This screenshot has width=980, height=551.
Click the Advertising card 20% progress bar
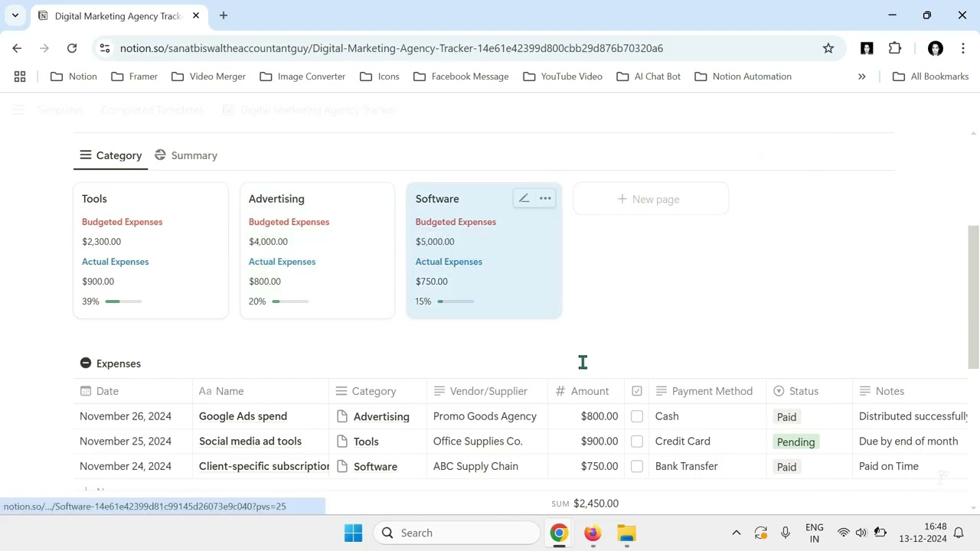click(290, 302)
